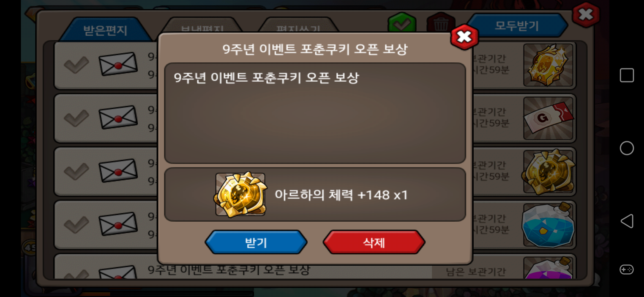Tick the checkmark of the third mail

click(76, 172)
